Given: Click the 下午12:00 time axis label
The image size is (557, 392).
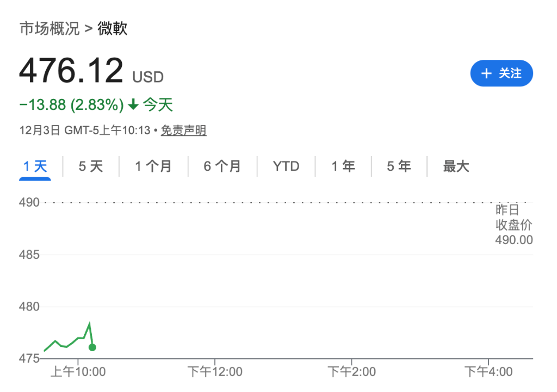Looking at the screenshot, I should [215, 372].
